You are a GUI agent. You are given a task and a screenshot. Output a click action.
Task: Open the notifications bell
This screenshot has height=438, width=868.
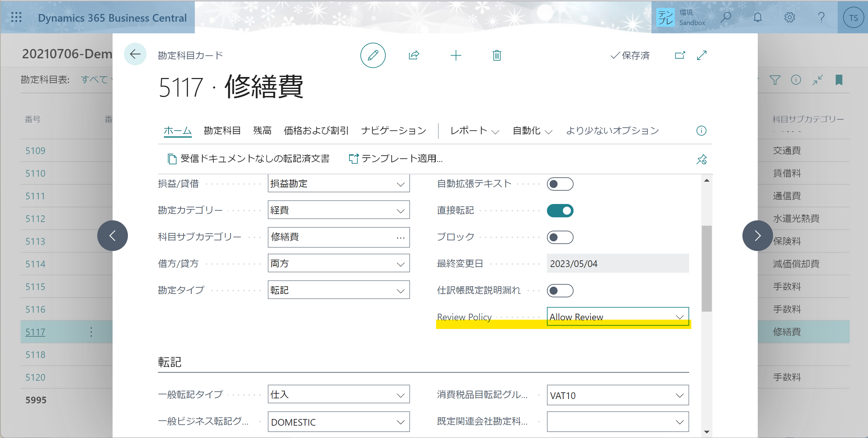pos(757,17)
